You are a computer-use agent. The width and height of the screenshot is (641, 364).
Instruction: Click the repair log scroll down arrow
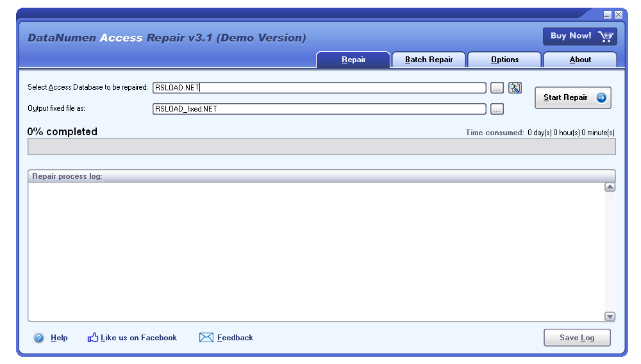point(610,316)
